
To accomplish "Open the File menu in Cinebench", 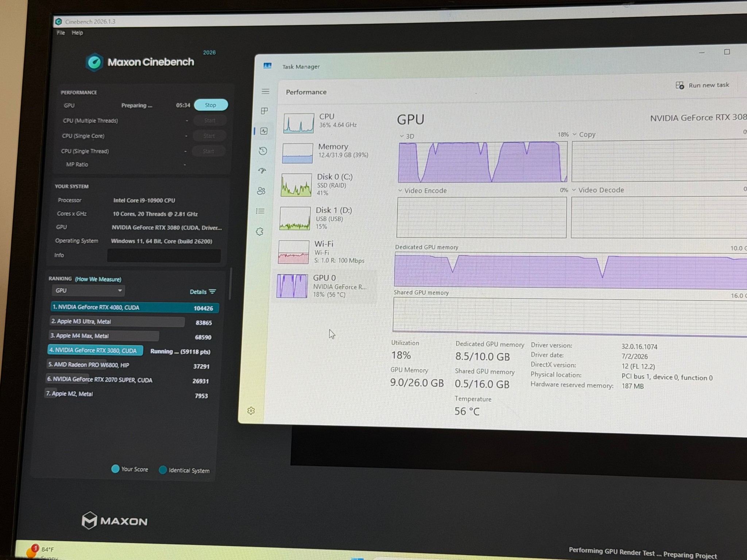I will click(x=61, y=33).
